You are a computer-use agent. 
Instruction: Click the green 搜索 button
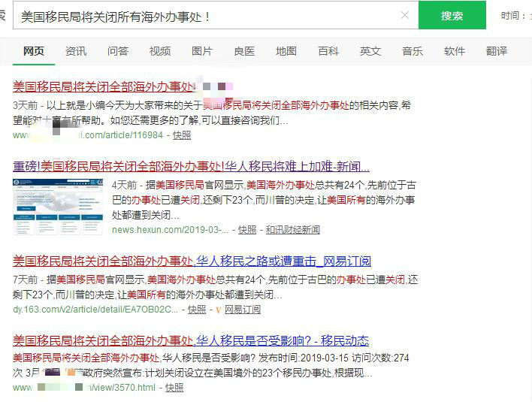click(452, 16)
